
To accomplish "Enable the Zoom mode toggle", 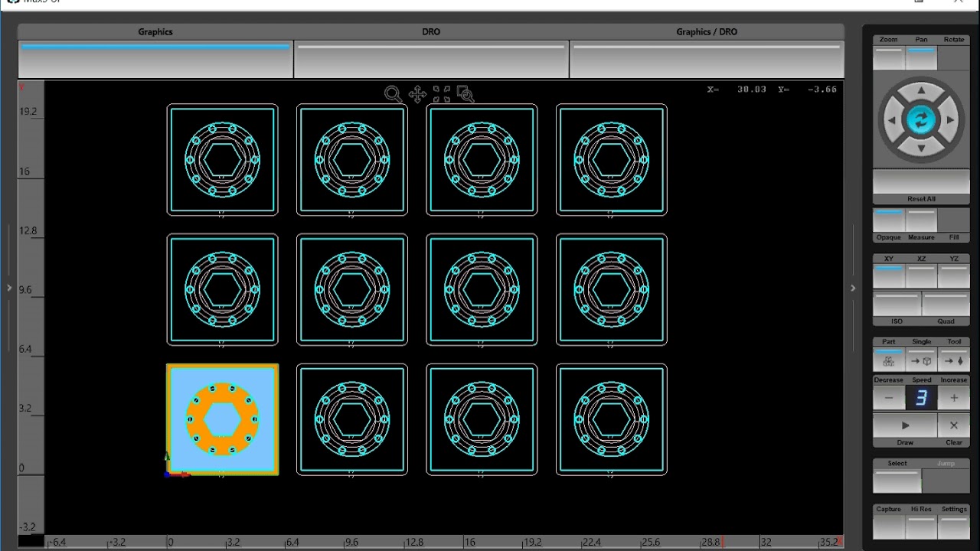I will pos(889,57).
